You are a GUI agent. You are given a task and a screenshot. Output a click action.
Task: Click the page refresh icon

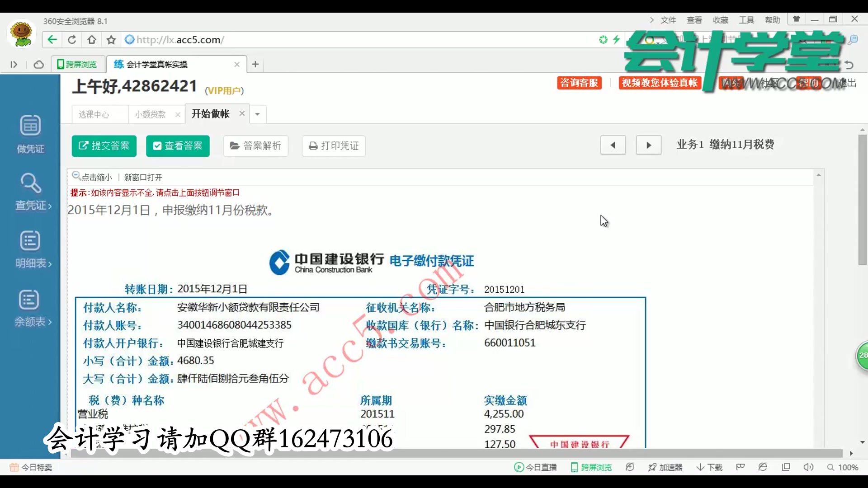(x=72, y=40)
